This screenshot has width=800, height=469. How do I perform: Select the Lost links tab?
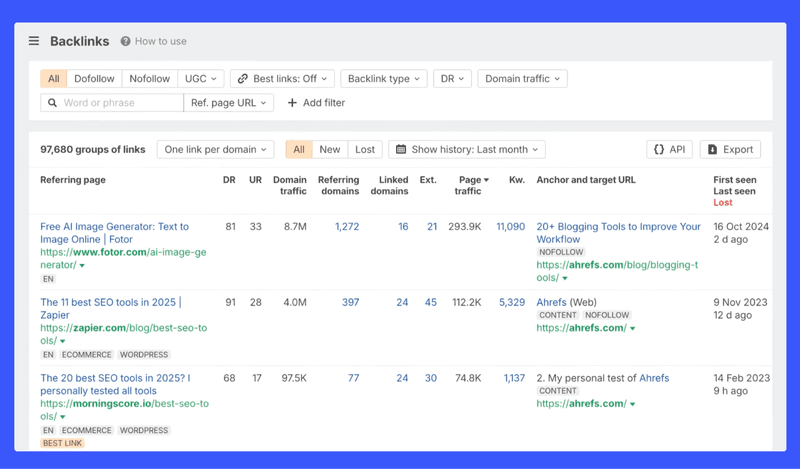click(365, 150)
